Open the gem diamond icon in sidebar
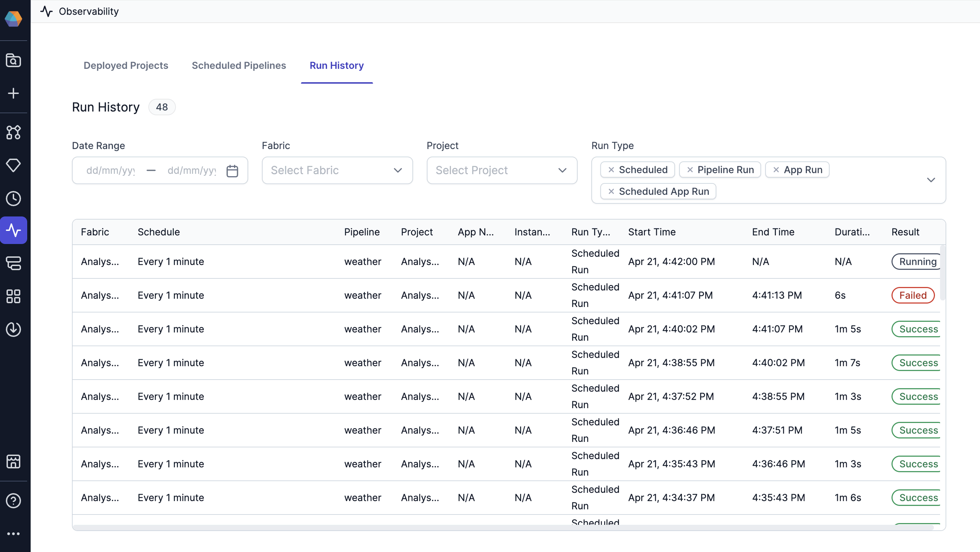980x552 pixels. click(13, 165)
